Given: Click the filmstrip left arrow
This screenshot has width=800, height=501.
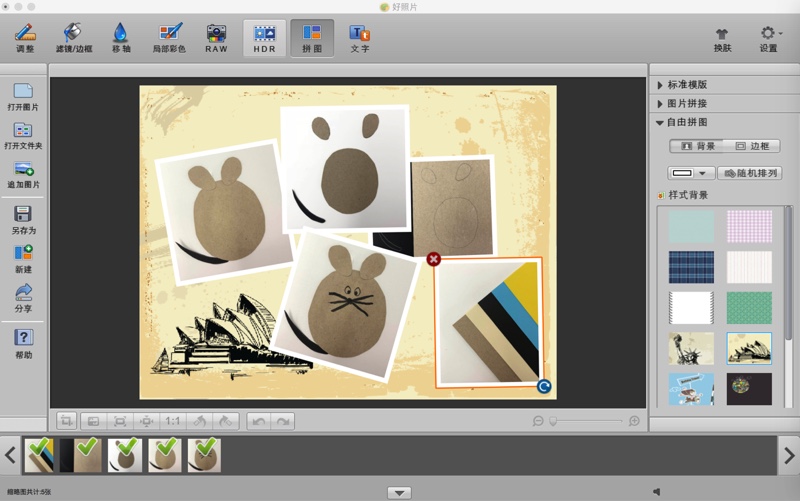Looking at the screenshot, I should point(10,455).
